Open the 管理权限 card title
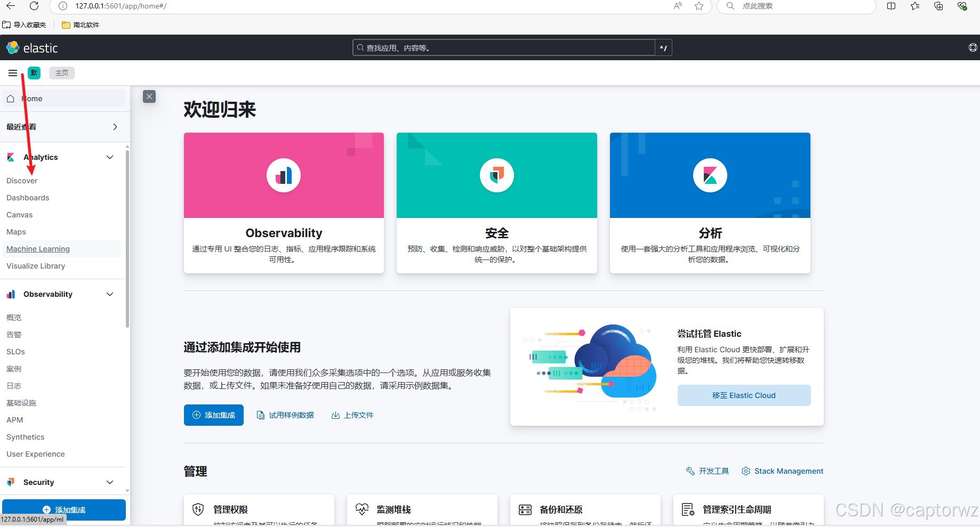980x527 pixels. [230, 509]
